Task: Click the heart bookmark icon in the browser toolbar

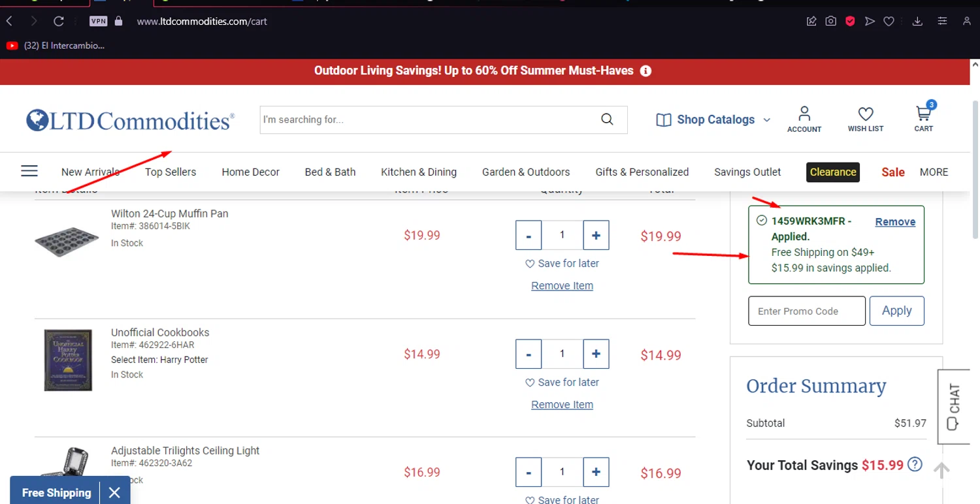Action: pyautogui.click(x=889, y=21)
